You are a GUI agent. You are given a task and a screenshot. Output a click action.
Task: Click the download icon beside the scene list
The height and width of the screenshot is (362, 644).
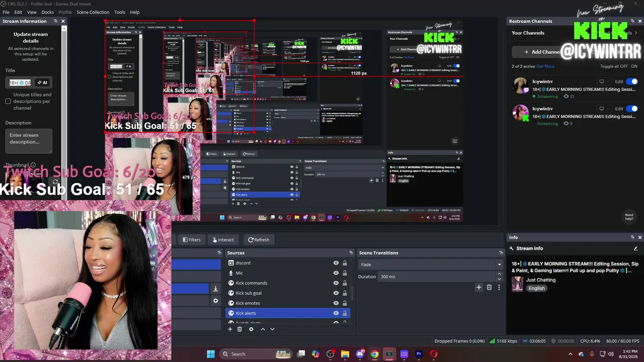point(215,289)
